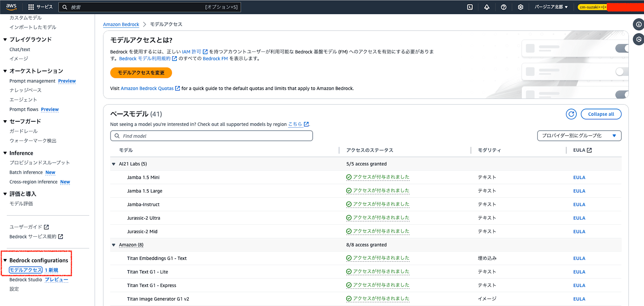Open the hexagon panel icon on right edge
This screenshot has height=306, width=644.
639,39
